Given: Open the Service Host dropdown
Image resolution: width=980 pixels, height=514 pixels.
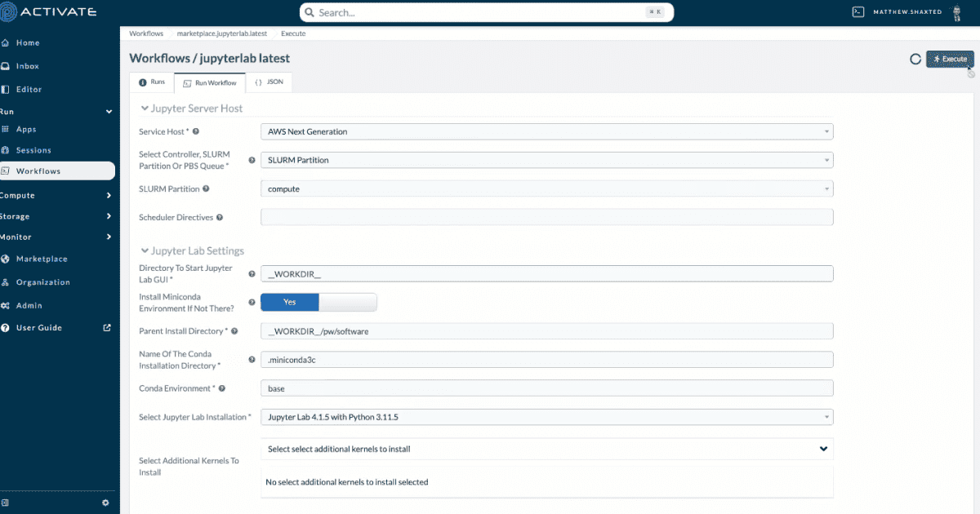Looking at the screenshot, I should pyautogui.click(x=547, y=131).
